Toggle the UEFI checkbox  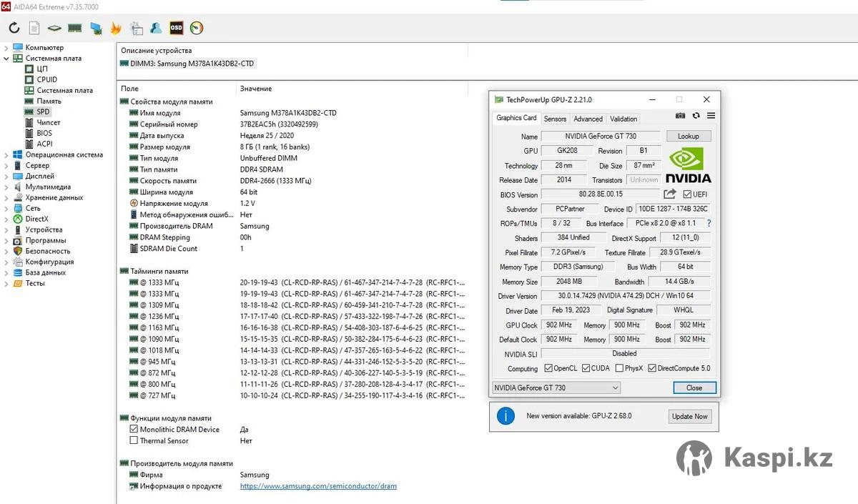pyautogui.click(x=687, y=194)
